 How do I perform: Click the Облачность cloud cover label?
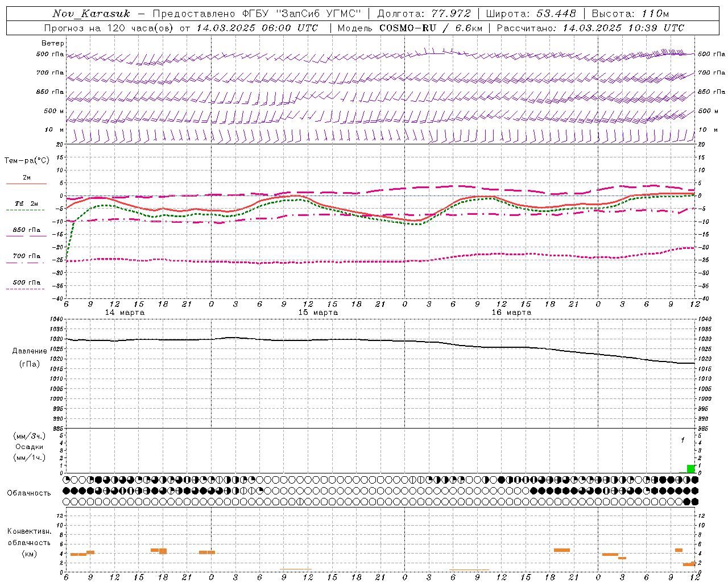(x=29, y=493)
